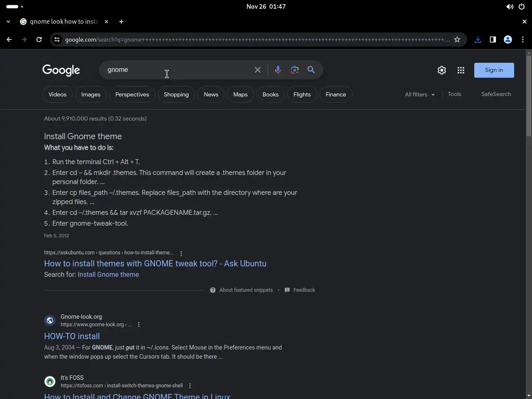Switch to Maps results

240,94
